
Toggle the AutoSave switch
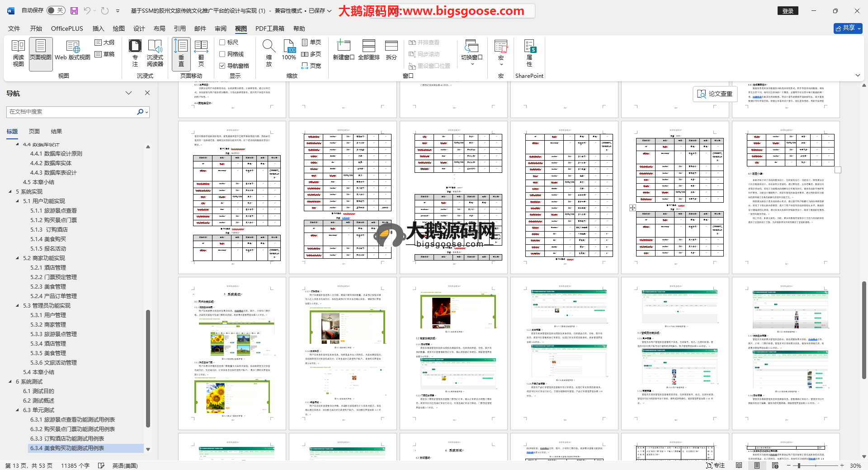click(x=56, y=10)
